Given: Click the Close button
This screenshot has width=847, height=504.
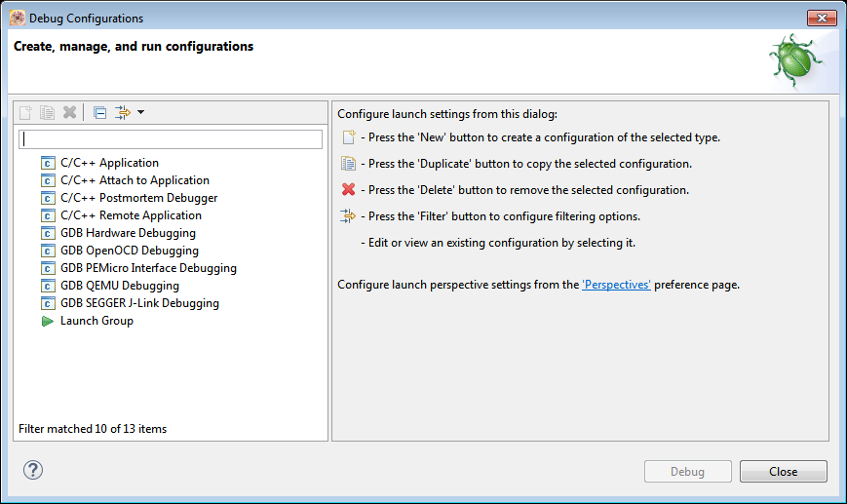Looking at the screenshot, I should click(783, 472).
